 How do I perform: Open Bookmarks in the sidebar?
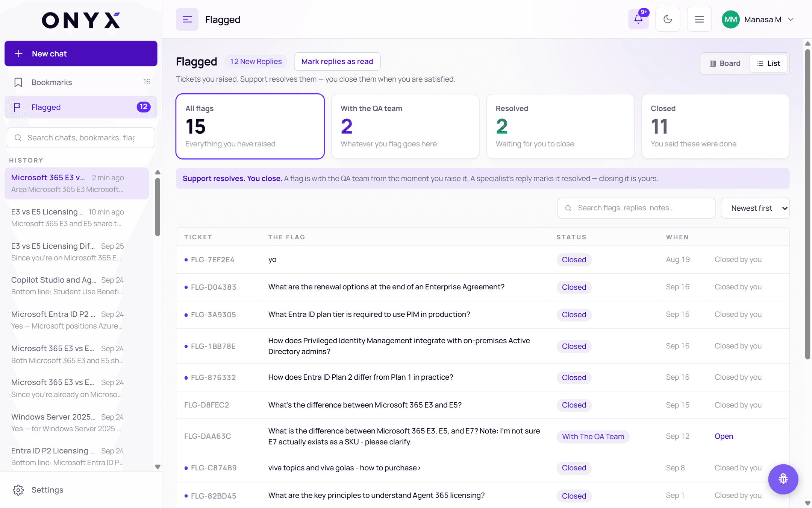point(81,82)
